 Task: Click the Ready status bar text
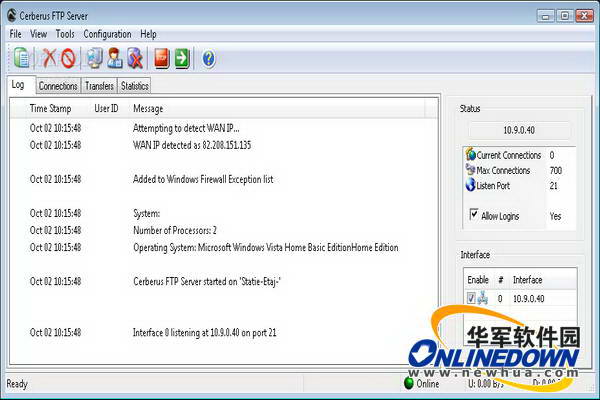(17, 384)
